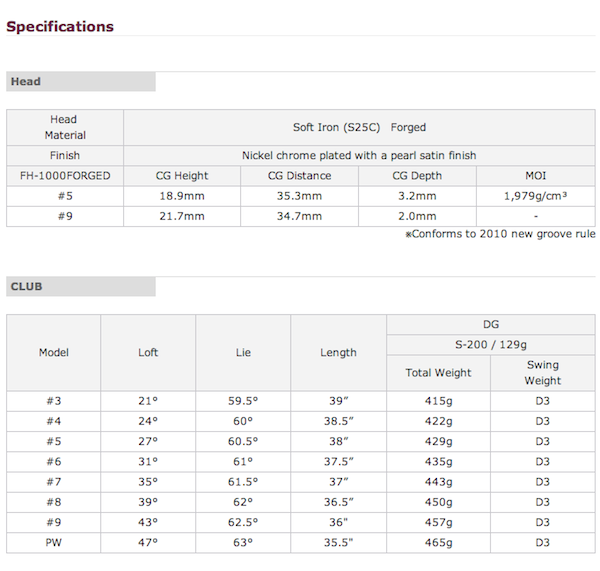Click the 21° loft value
This screenshot has height=571, width=600.
click(148, 401)
